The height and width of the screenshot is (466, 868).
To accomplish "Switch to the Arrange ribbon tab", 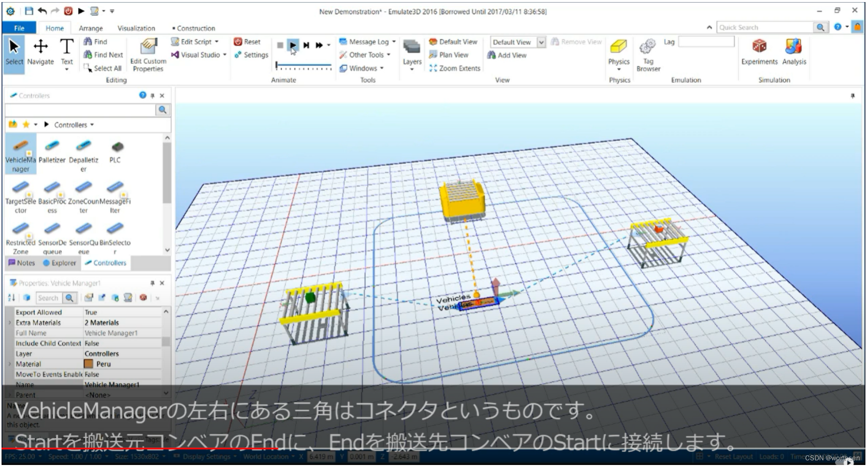I will [91, 28].
